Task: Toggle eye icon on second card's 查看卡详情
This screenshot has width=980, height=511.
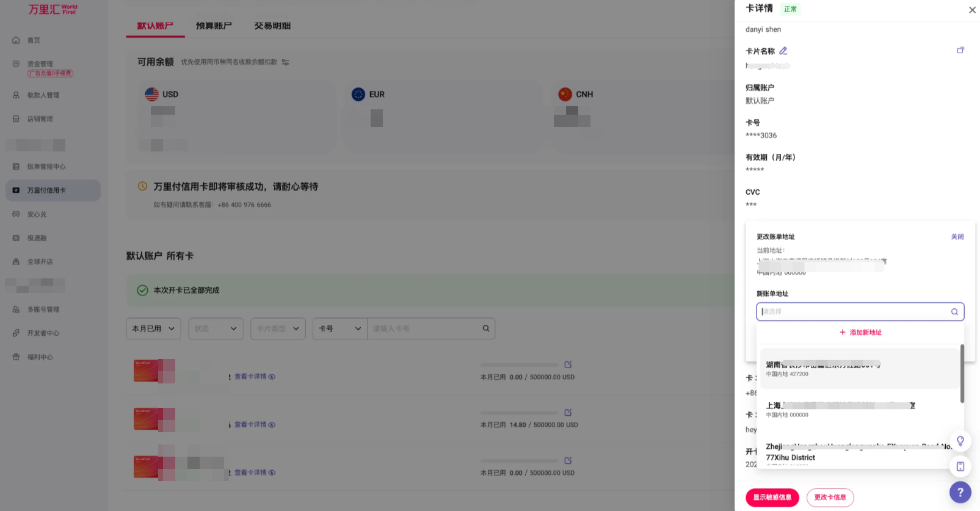Action: coord(272,425)
